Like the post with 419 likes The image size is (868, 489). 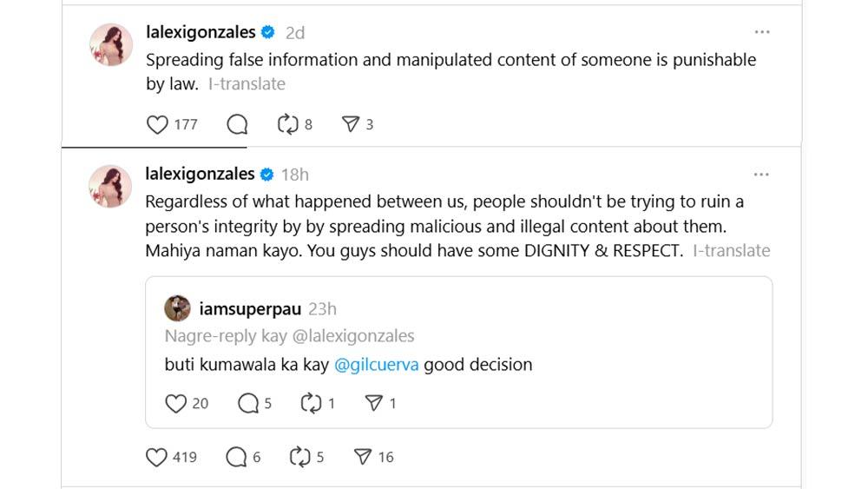pyautogui.click(x=157, y=457)
